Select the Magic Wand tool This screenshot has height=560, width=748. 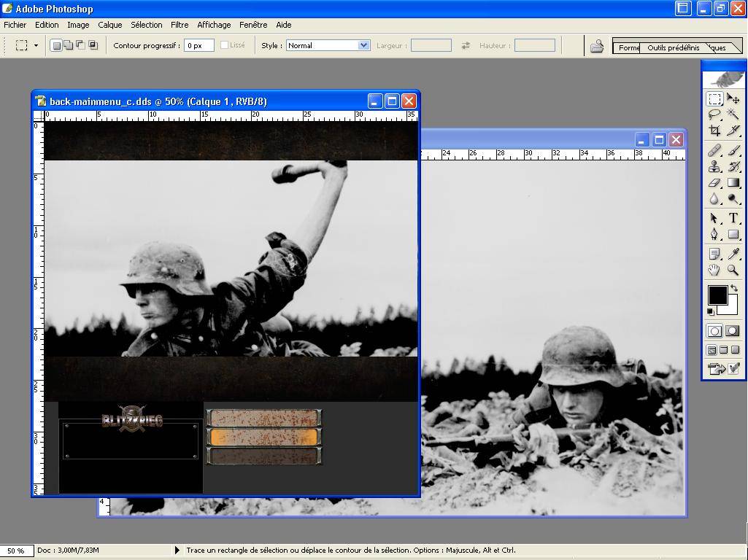click(733, 114)
